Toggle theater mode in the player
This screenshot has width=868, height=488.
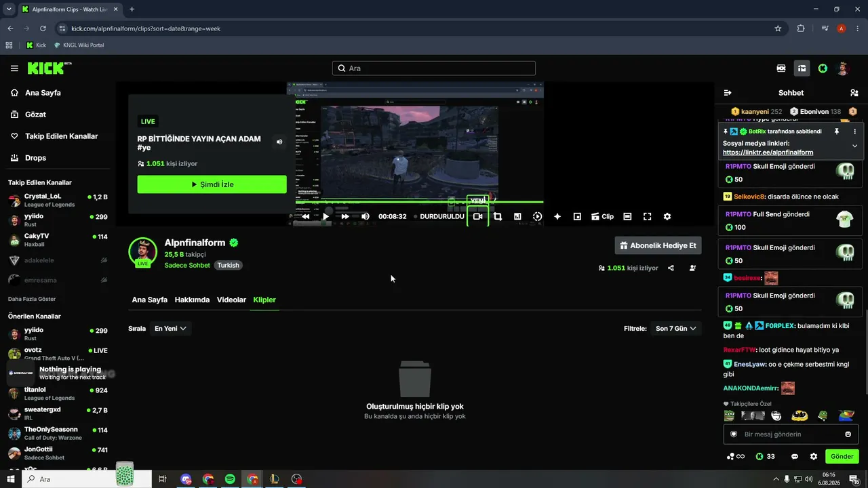point(627,216)
